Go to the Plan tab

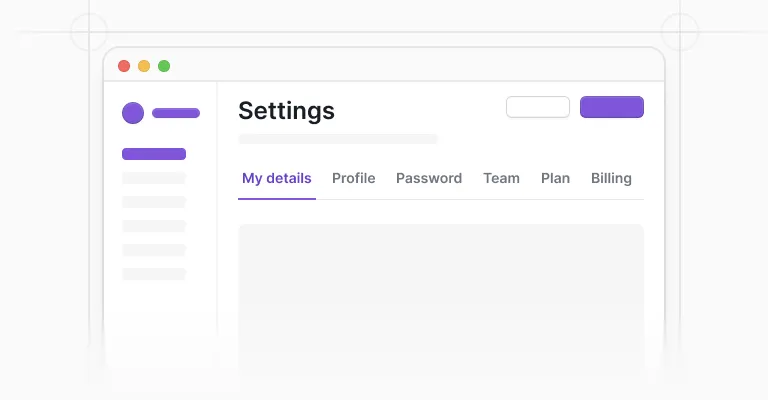[555, 178]
